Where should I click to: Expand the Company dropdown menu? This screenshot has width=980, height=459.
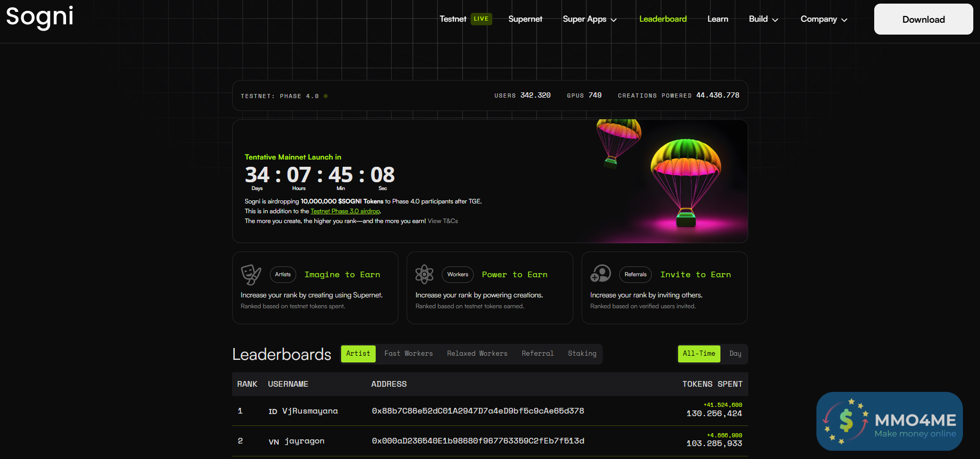tap(824, 19)
